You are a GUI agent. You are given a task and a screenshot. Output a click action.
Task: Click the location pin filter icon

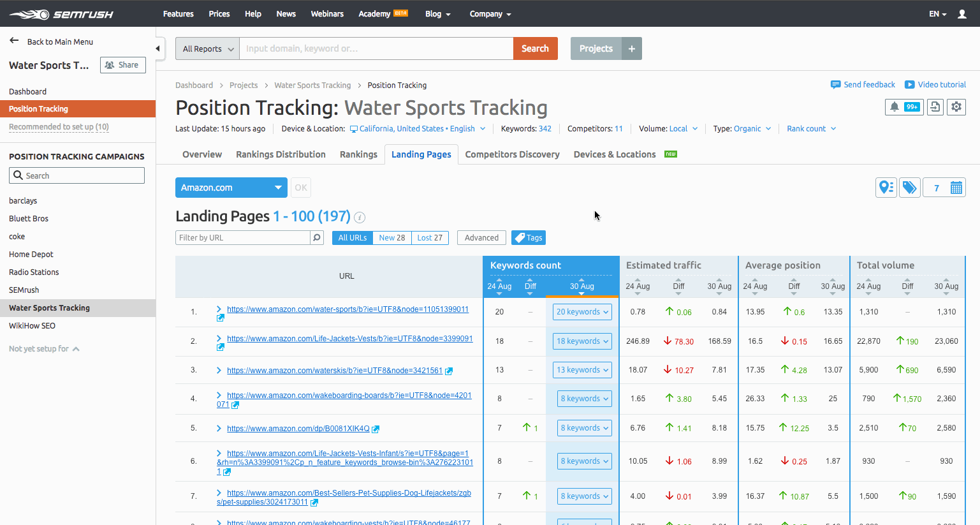pos(886,188)
